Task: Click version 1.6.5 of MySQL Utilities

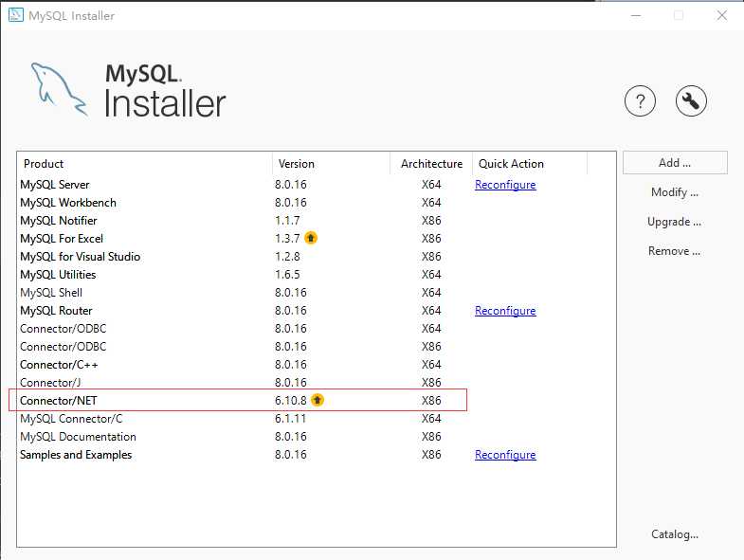Action: tap(287, 275)
